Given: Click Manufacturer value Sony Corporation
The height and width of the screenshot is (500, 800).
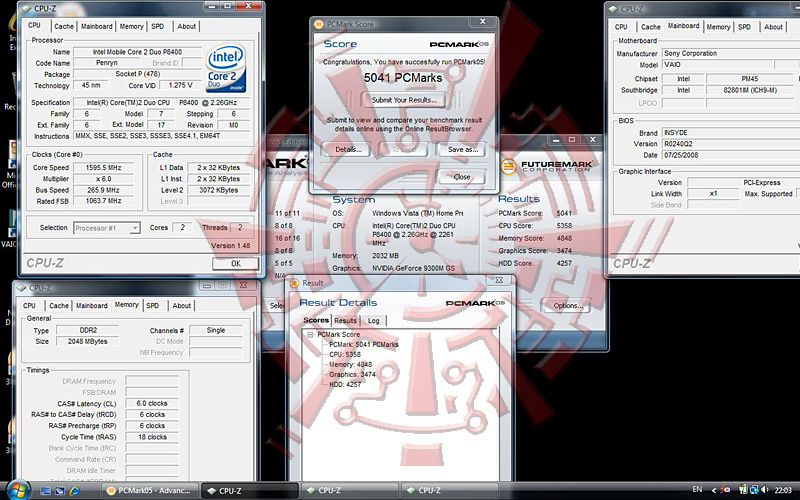Looking at the screenshot, I should [x=731, y=53].
